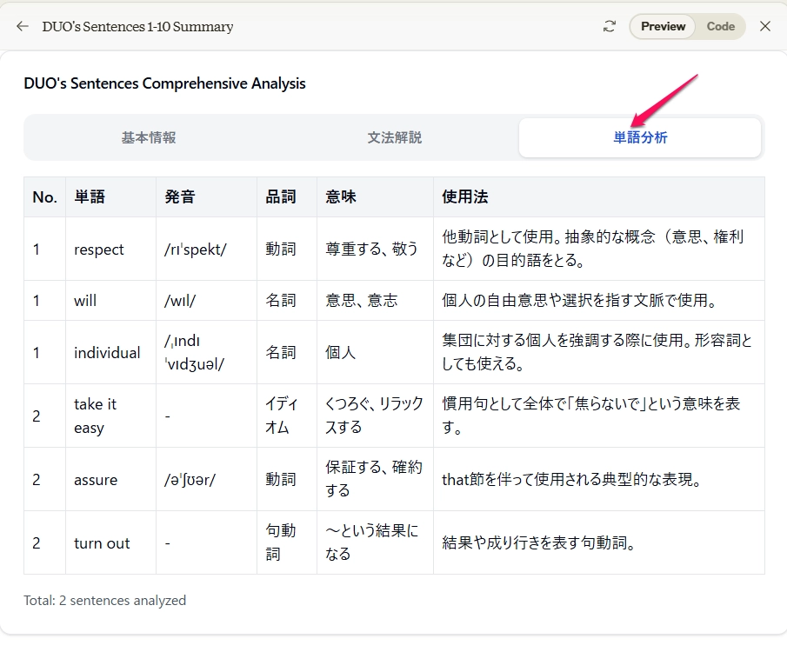Viewport: 787px width, 672px height.
Task: Click the 'Total: 2 sentences analyzed' footer
Action: [104, 601]
